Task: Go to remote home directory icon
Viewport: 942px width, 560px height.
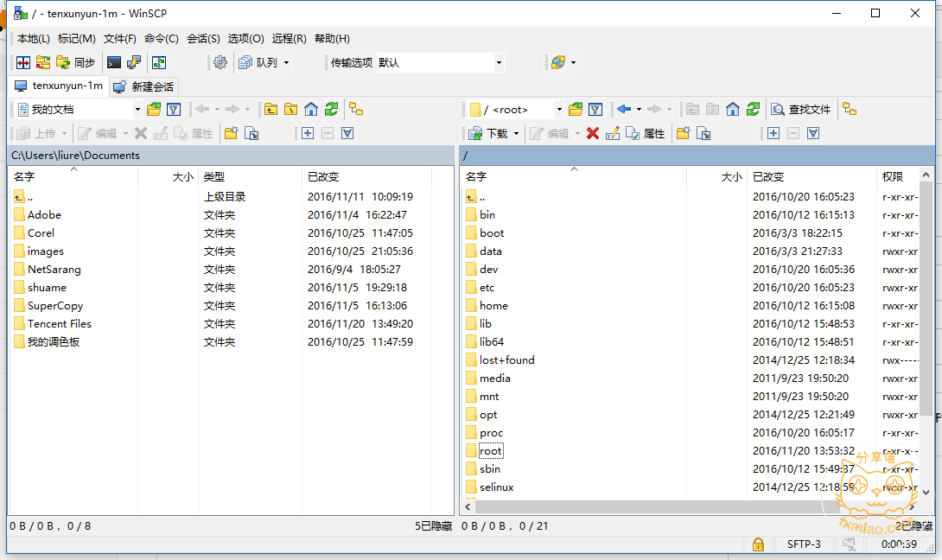Action: (733, 109)
